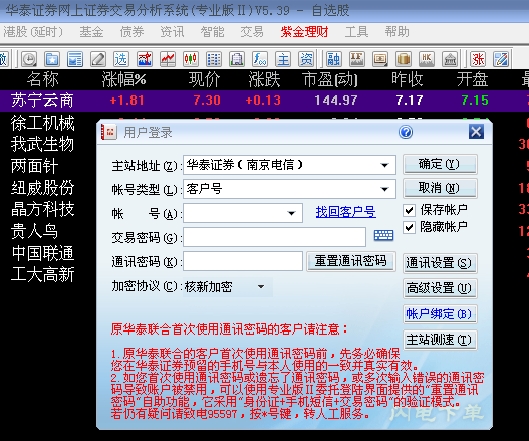Expand the 帐号类型 account type dropdown

tap(384, 189)
